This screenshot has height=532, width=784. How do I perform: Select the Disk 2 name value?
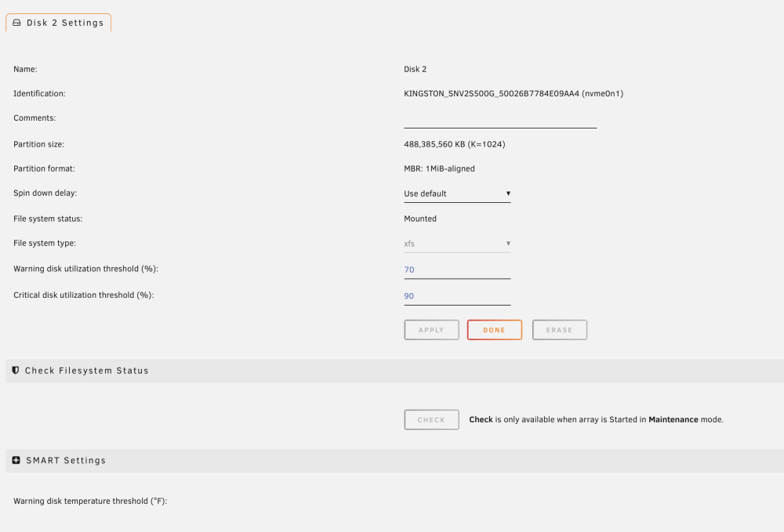[x=415, y=69]
